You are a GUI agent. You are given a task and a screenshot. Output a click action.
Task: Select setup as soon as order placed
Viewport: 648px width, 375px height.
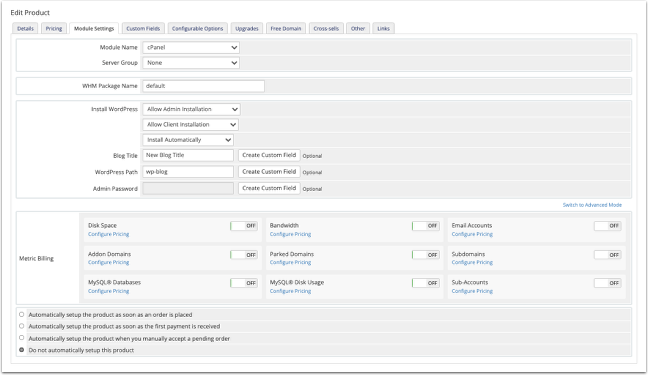point(21,315)
